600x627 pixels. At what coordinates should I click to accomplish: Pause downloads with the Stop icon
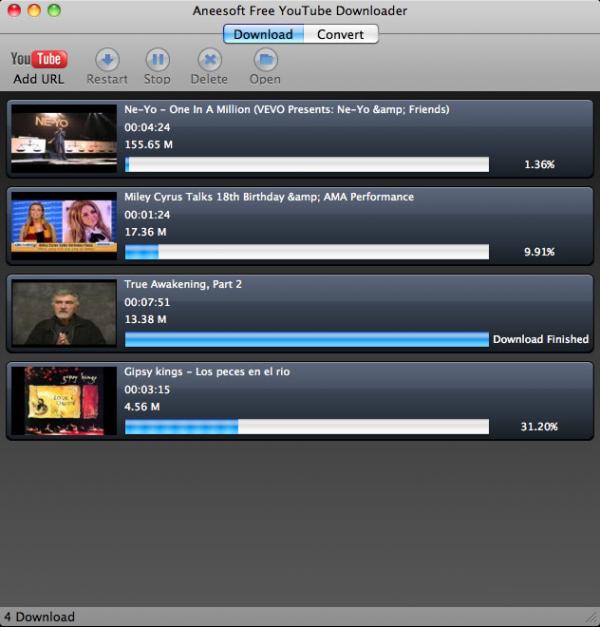point(157,60)
